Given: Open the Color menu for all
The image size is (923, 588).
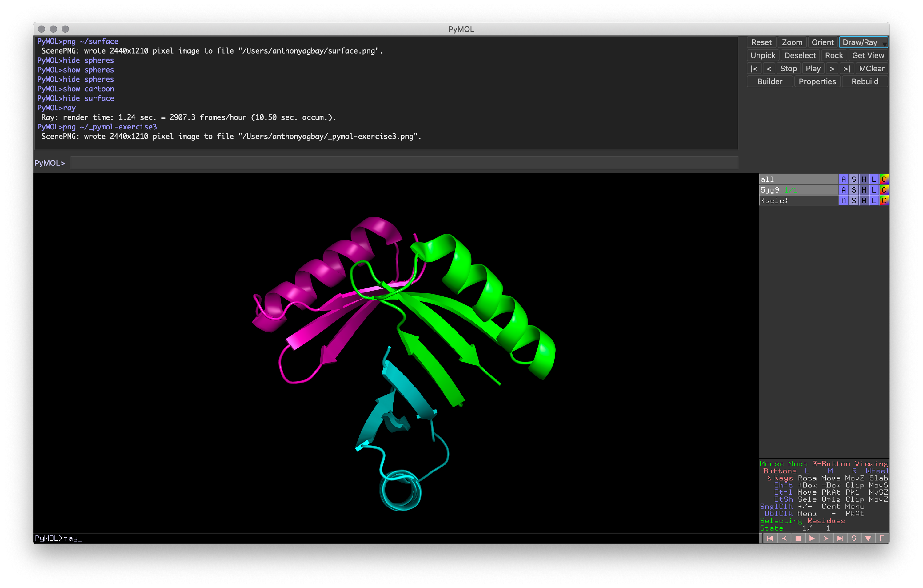Looking at the screenshot, I should [x=884, y=179].
